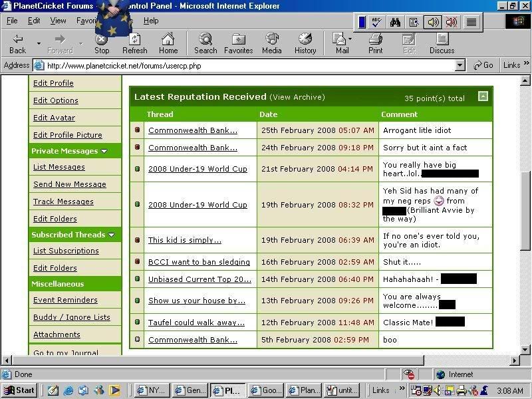The width and height of the screenshot is (532, 399).
Task: Click the volume speaker icon in system tray
Action: pos(438,390)
